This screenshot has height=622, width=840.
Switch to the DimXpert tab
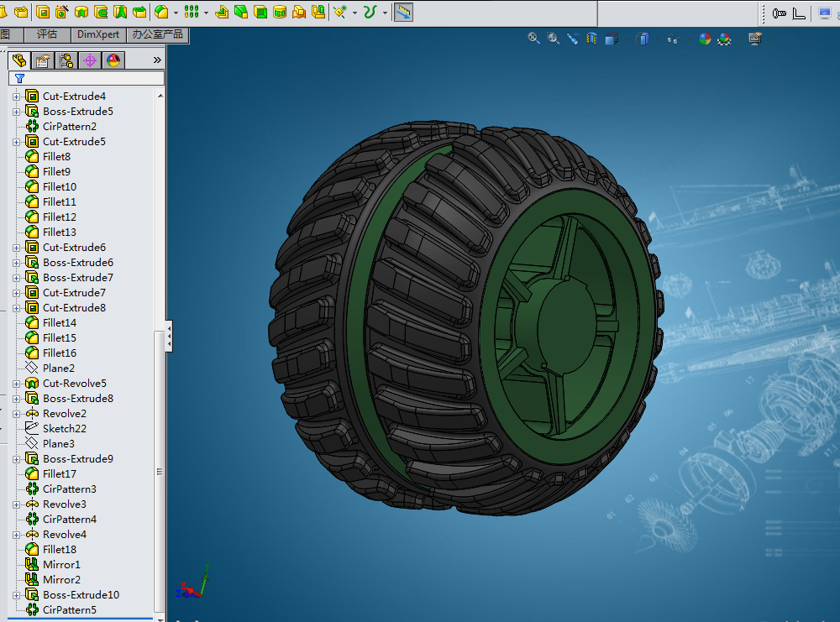[98, 34]
